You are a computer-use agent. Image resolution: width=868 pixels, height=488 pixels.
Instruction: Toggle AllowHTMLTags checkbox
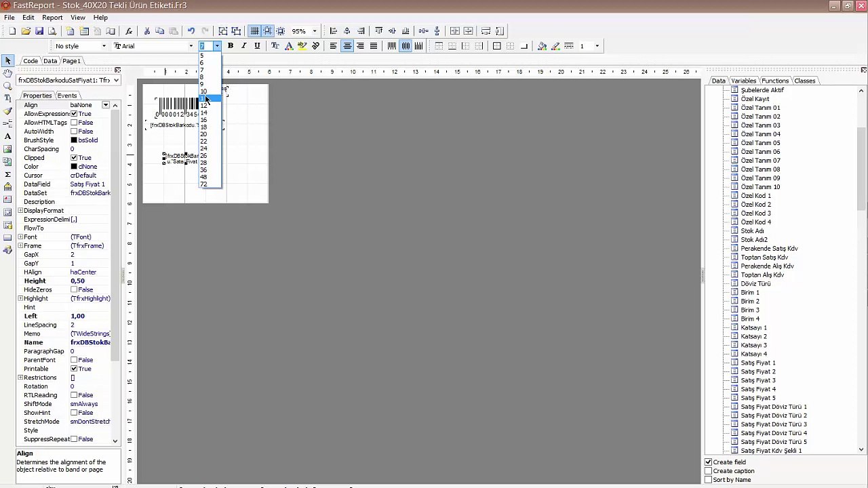tap(74, 123)
